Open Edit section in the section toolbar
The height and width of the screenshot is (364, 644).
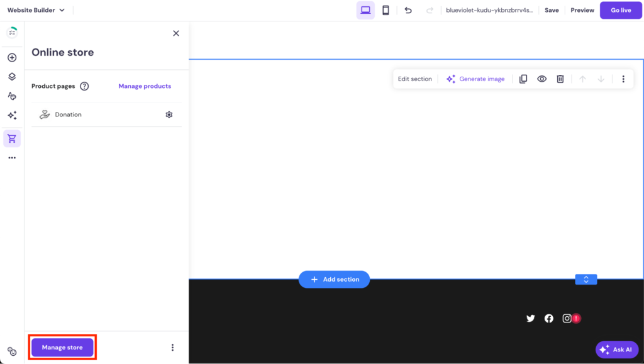[x=415, y=79]
